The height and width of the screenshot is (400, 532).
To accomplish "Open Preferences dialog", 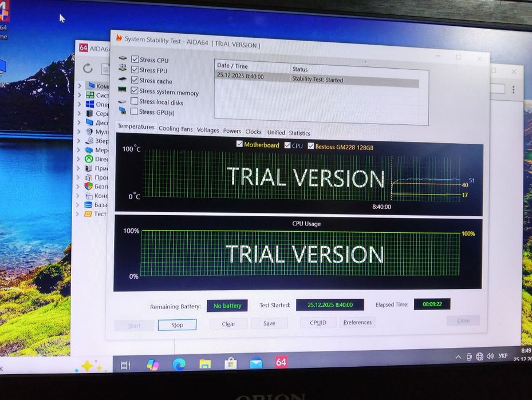I will pos(357,322).
